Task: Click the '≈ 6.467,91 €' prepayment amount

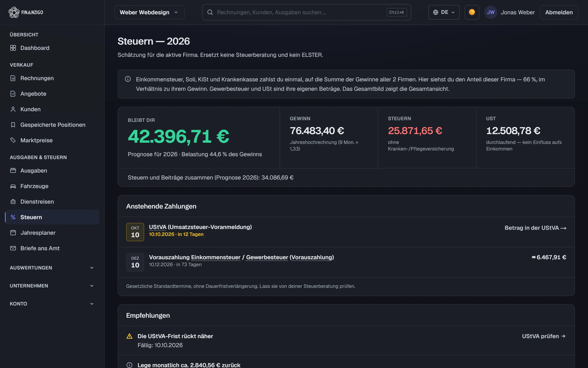Action: coord(549,257)
